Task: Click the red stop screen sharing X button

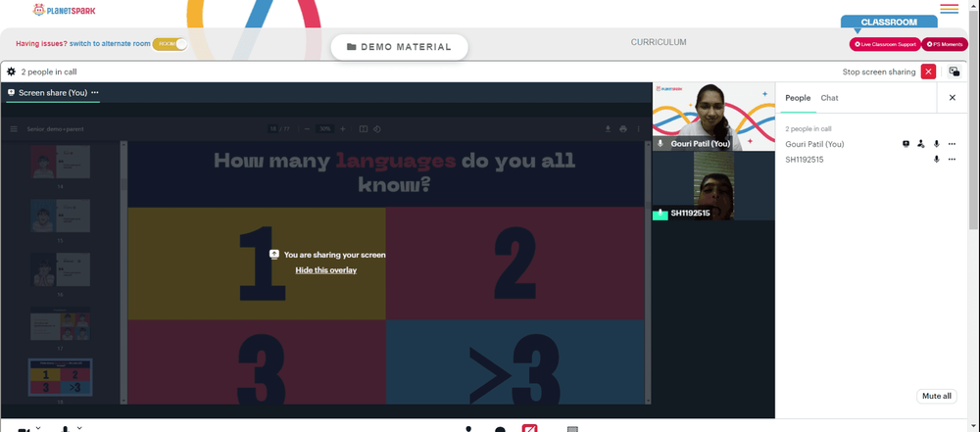Action: pyautogui.click(x=928, y=72)
